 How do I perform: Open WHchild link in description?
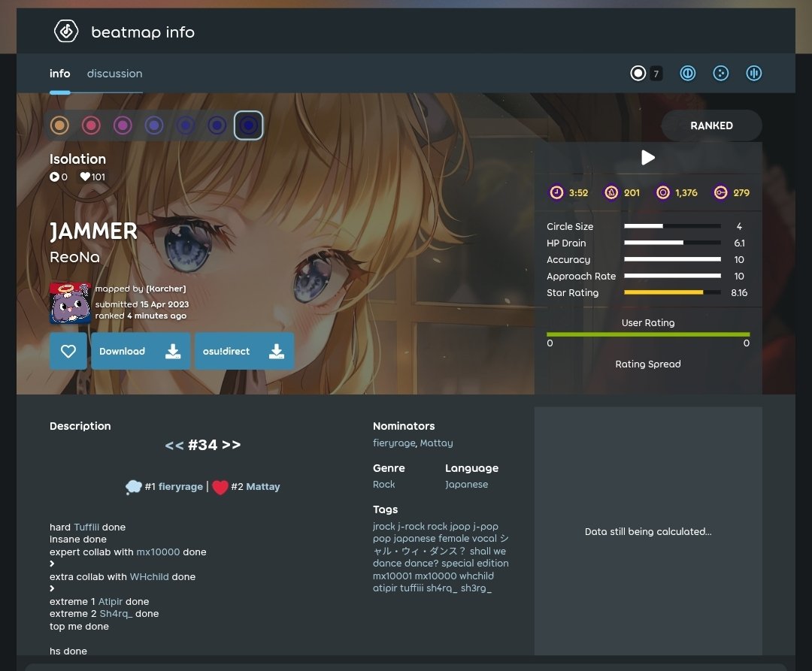coord(149,577)
